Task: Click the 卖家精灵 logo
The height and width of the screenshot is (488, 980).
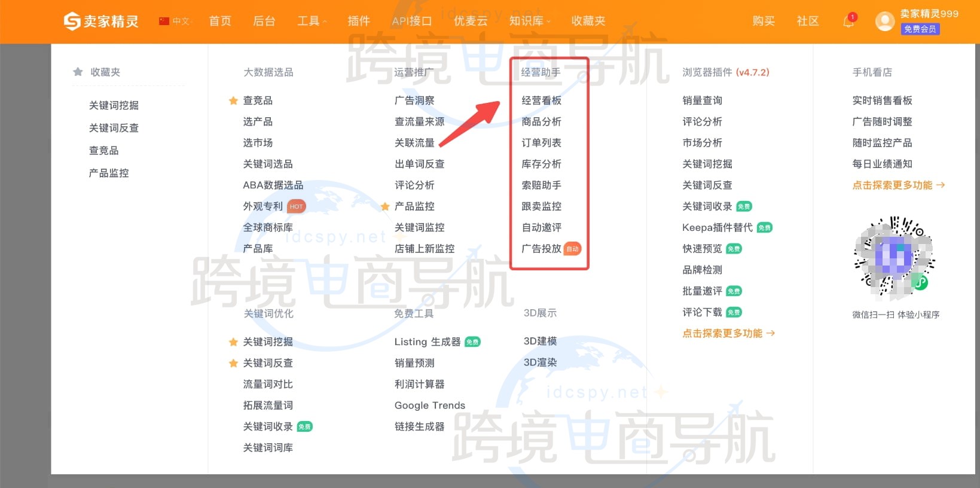Action: pos(101,22)
